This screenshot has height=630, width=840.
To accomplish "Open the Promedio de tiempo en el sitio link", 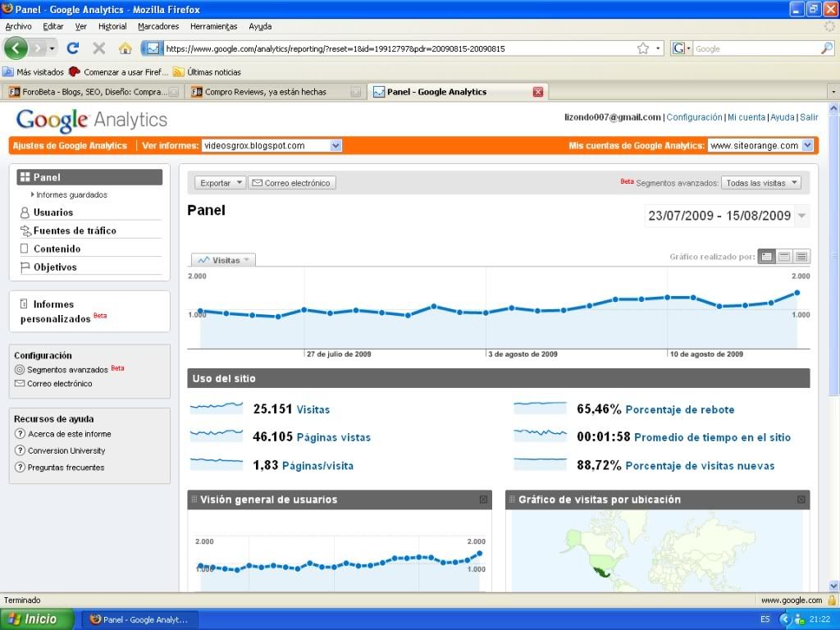I will [x=713, y=438].
